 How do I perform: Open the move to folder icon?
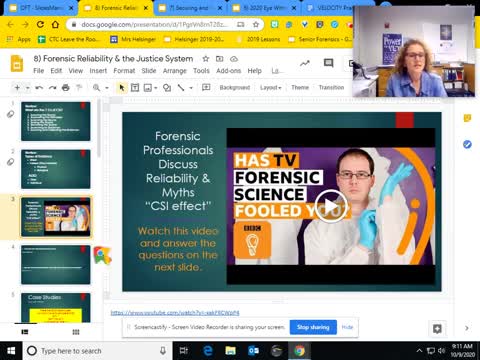click(x=219, y=59)
